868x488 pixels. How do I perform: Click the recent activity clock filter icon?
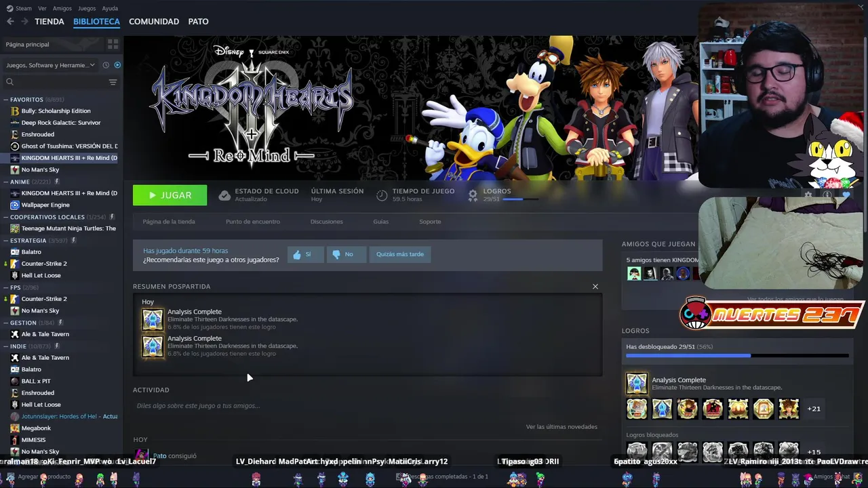106,65
